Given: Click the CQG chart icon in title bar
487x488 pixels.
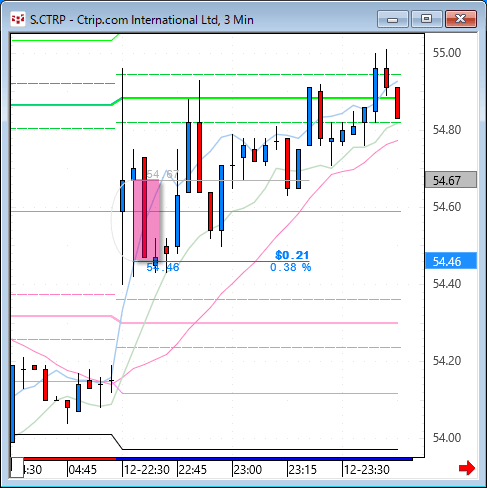Looking at the screenshot, I should 18,19.
